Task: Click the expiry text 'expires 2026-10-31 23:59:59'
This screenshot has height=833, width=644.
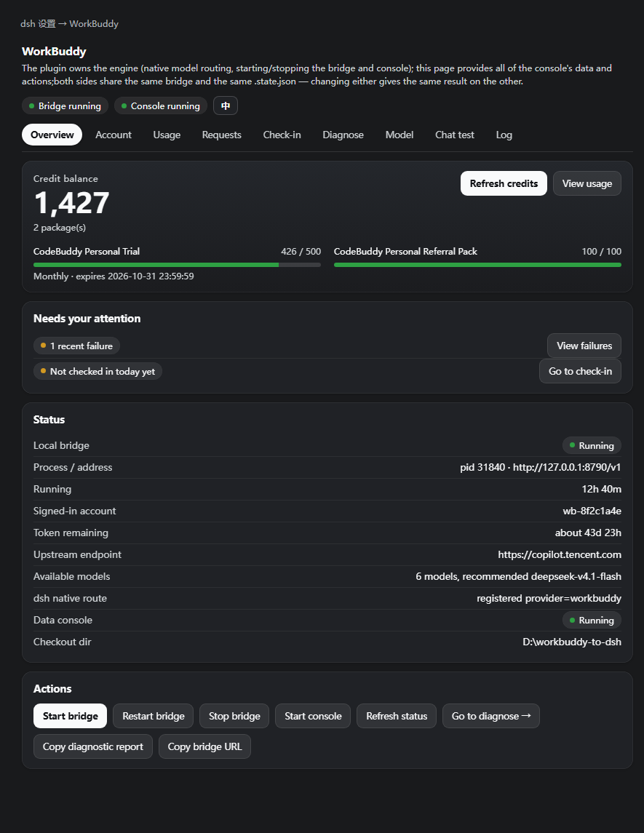Action: (135, 276)
